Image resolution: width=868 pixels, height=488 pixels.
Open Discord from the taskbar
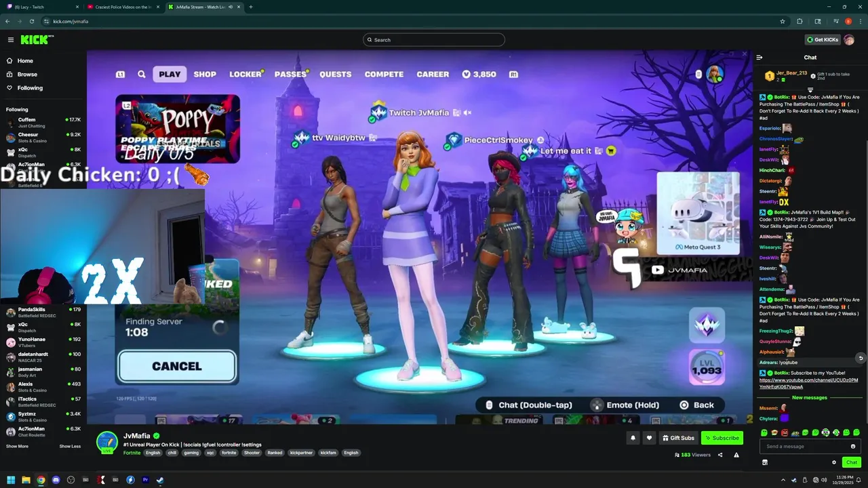56,480
